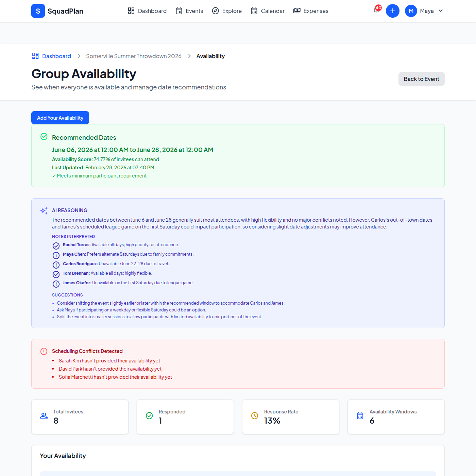
Task: Click the AI Reasoning sparkle icon
Action: [44, 210]
